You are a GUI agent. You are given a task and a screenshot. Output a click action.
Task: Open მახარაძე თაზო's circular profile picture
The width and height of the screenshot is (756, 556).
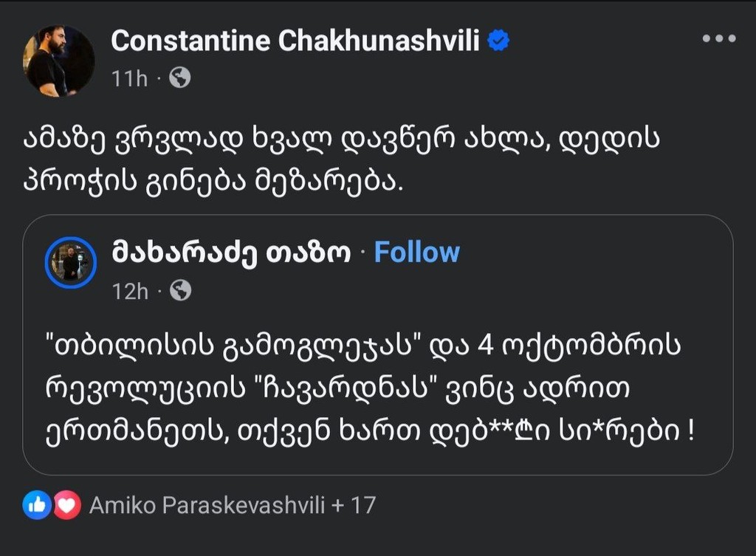[x=71, y=262]
